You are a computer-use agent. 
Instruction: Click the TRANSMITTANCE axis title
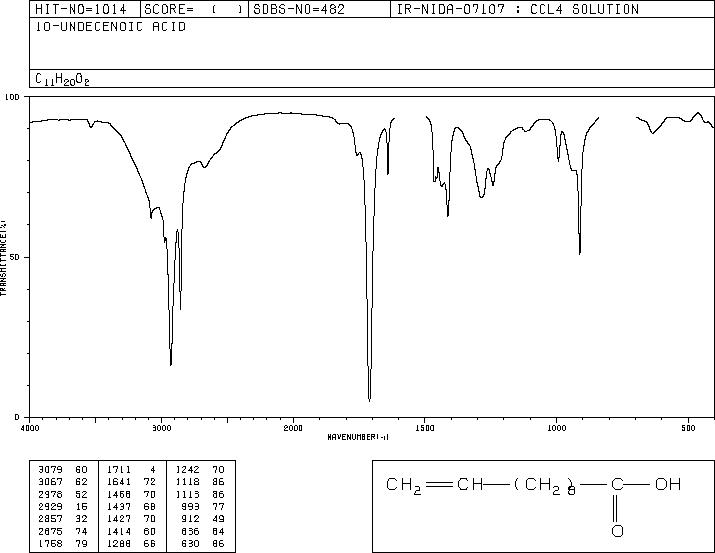[3, 257]
